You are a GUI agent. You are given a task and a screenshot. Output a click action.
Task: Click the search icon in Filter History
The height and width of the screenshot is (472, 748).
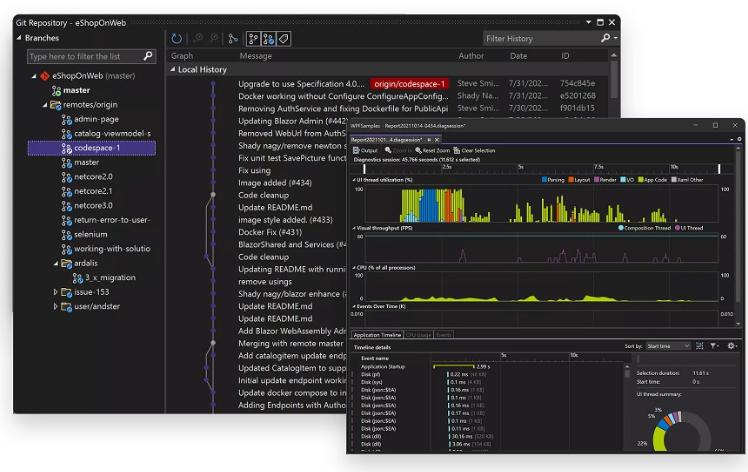605,38
